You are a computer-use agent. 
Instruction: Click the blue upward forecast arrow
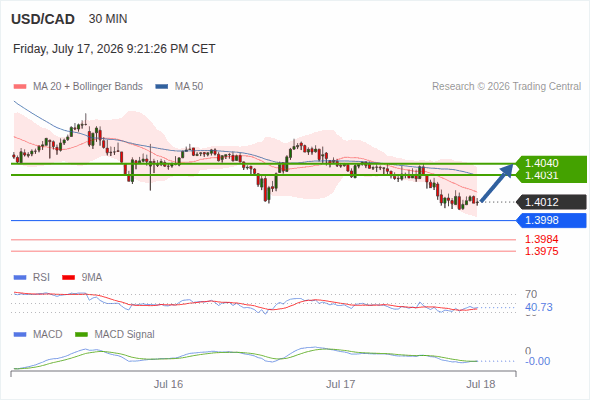(x=497, y=183)
